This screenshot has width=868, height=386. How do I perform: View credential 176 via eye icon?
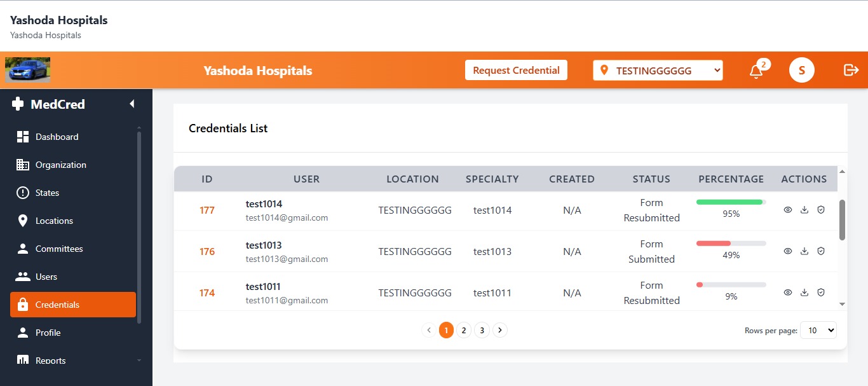(x=788, y=251)
